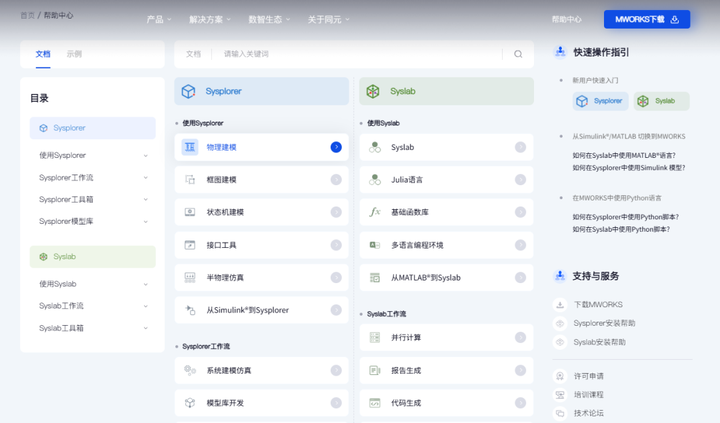Click the 接口工具 card icon
The image size is (720, 423).
tap(190, 245)
